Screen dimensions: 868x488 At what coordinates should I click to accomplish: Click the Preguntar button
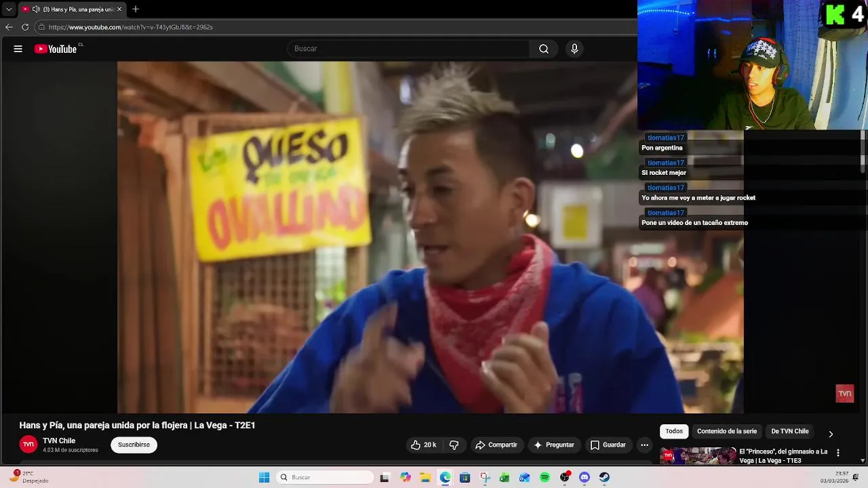554,445
